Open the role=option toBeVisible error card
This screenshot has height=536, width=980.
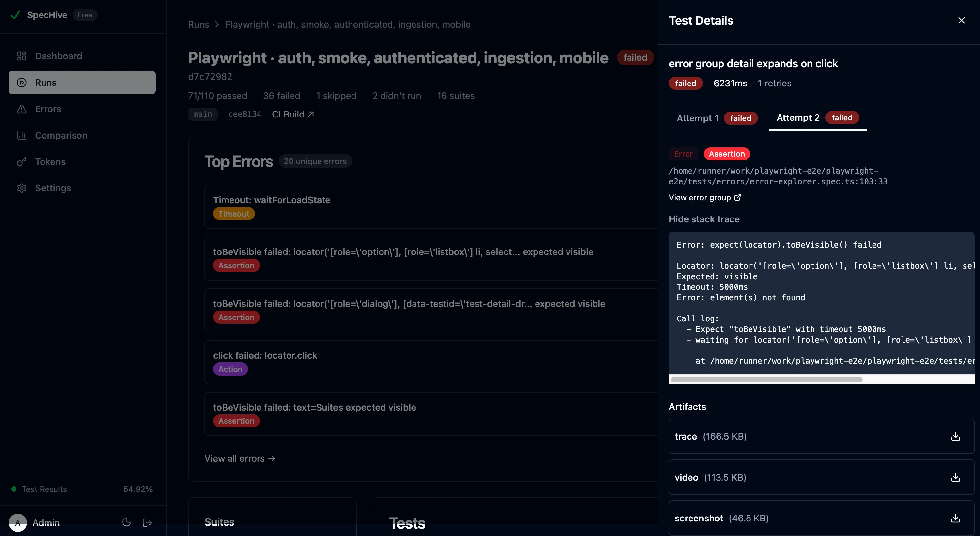point(431,258)
